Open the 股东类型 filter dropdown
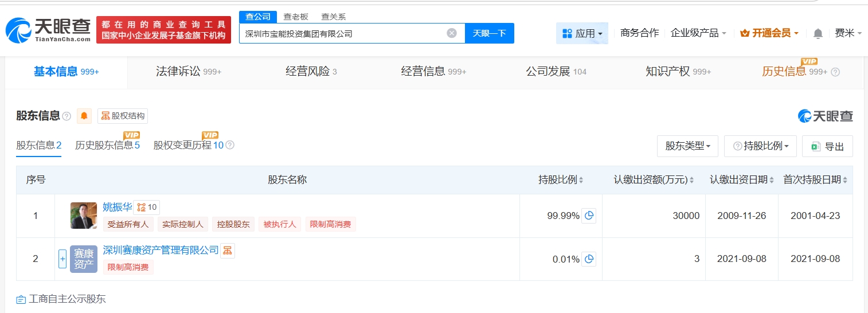868x313 pixels. (687, 146)
